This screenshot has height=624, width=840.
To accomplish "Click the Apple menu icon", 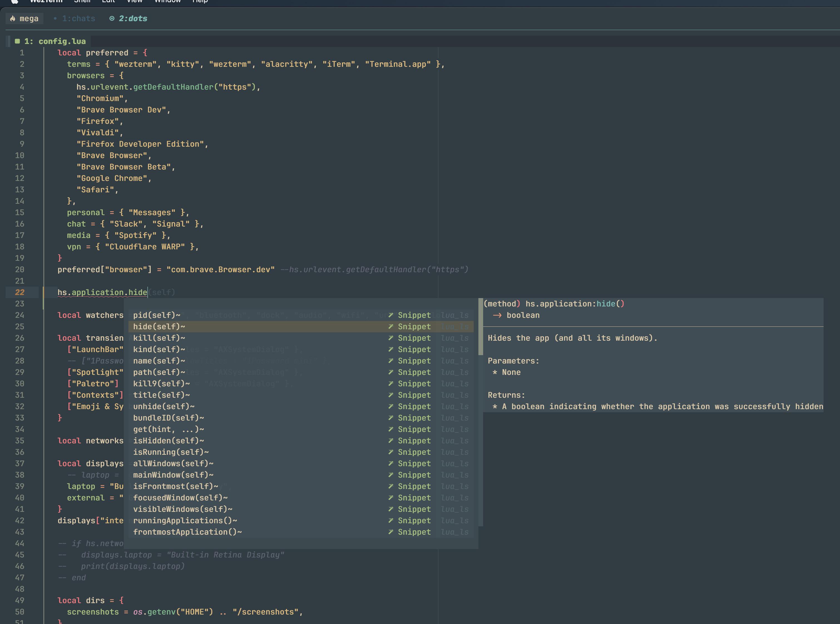I will 14,1.
